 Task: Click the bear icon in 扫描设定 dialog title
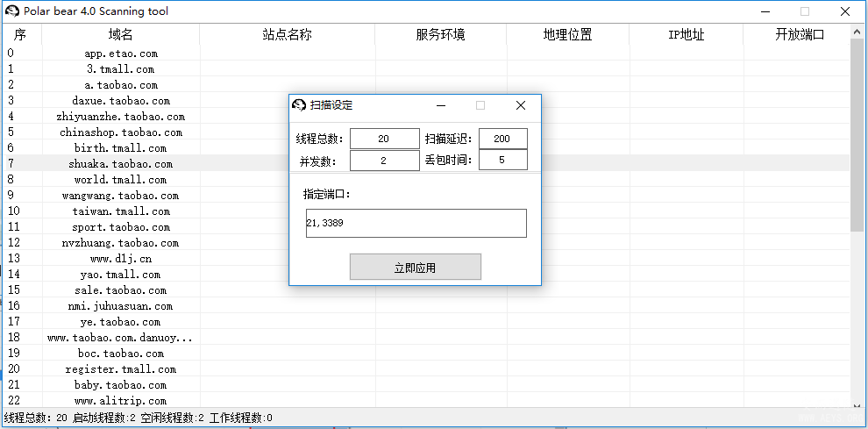coord(299,105)
